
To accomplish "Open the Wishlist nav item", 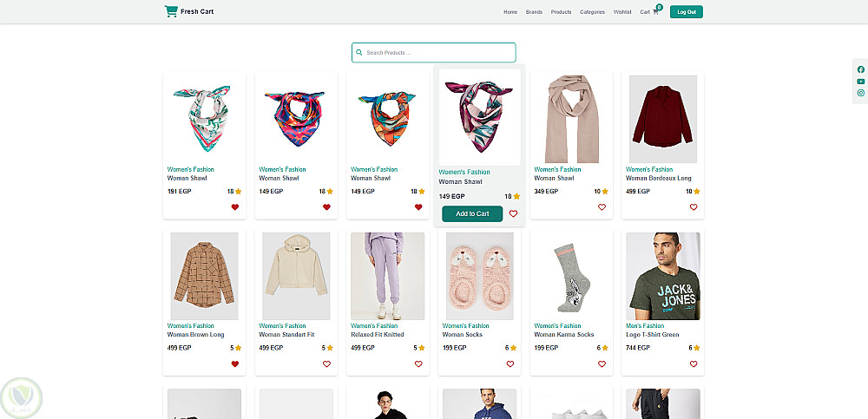I will tap(622, 12).
